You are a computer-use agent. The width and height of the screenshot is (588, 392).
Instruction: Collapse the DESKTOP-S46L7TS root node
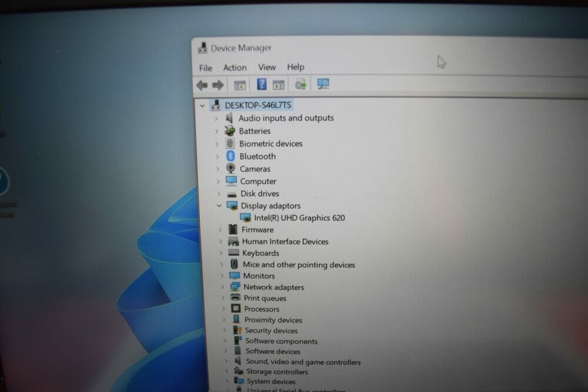202,106
